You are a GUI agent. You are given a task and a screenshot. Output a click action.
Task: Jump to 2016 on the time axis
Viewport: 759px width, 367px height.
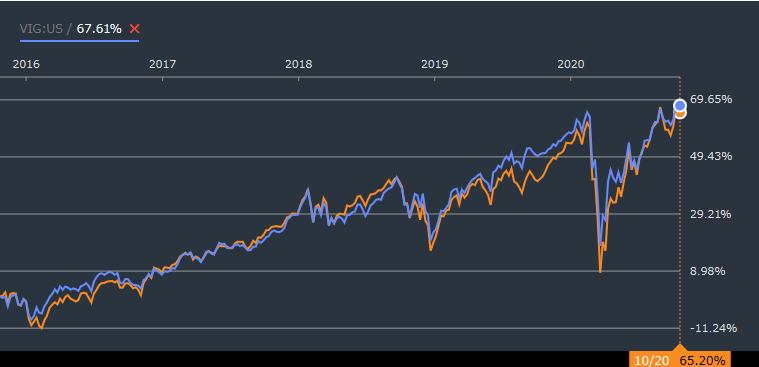point(26,64)
